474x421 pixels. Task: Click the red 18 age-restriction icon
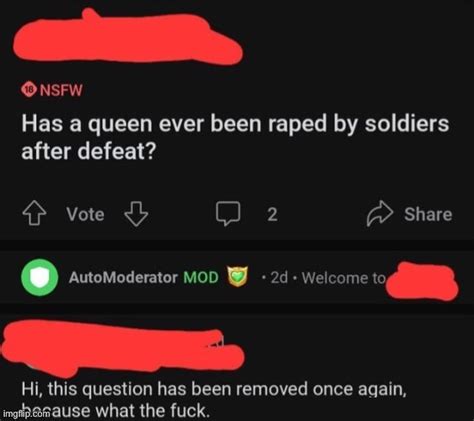coord(29,90)
